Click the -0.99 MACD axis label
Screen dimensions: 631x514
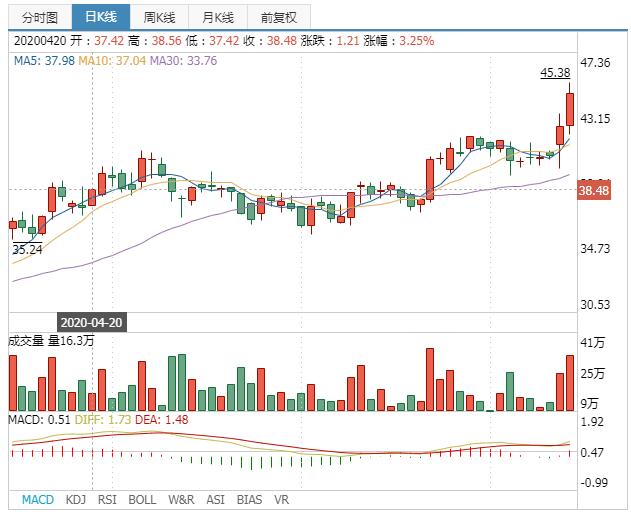pyautogui.click(x=594, y=482)
